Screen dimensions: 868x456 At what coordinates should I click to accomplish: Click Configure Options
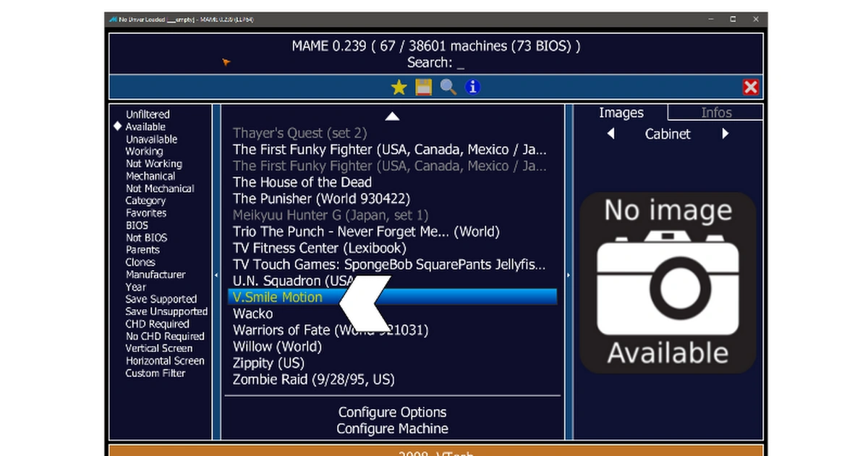[392, 412]
